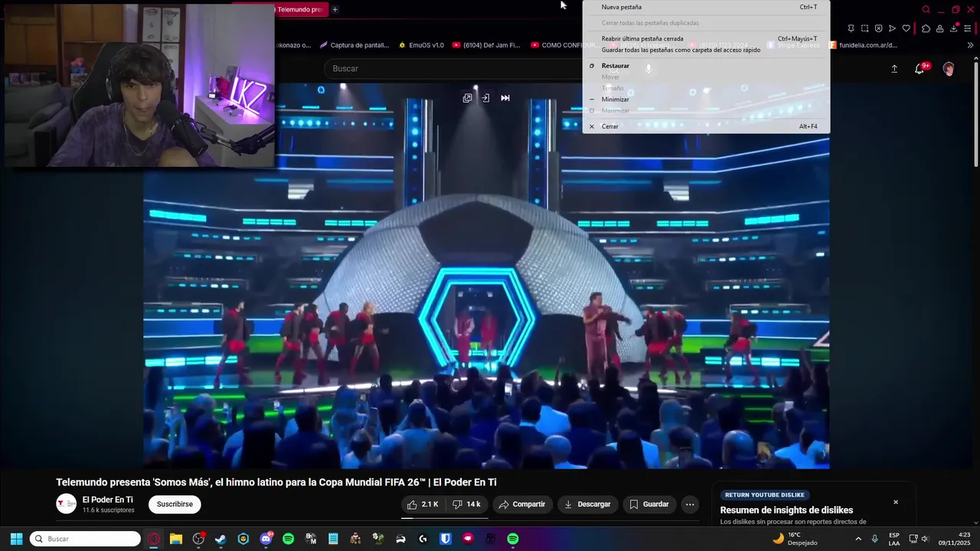
Task: Click the player/flow arrow icon in toolbar
Action: coord(892,28)
